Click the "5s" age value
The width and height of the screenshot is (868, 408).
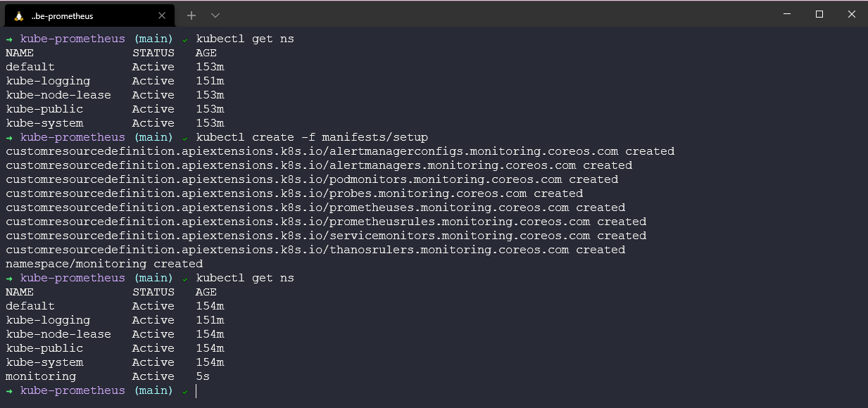pyautogui.click(x=203, y=376)
